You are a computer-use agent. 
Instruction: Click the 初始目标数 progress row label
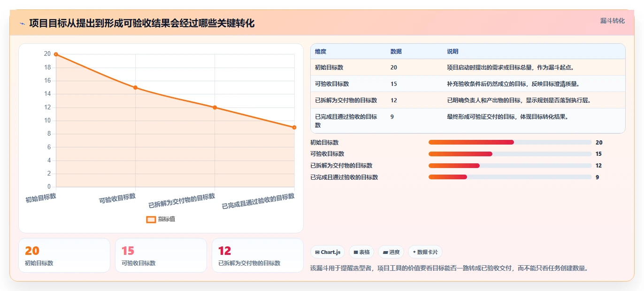tap(324, 143)
